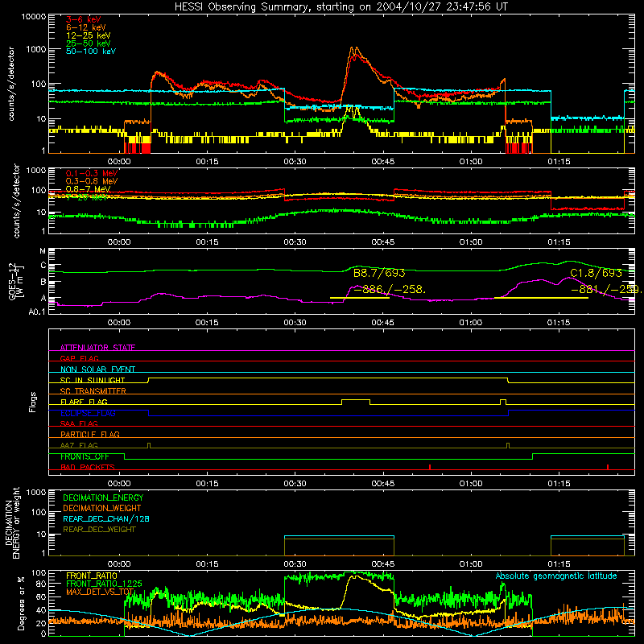This screenshot has width=644, height=644.
Task: Click the yellow FRONT_RATIO legend label
Action: click(x=92, y=576)
